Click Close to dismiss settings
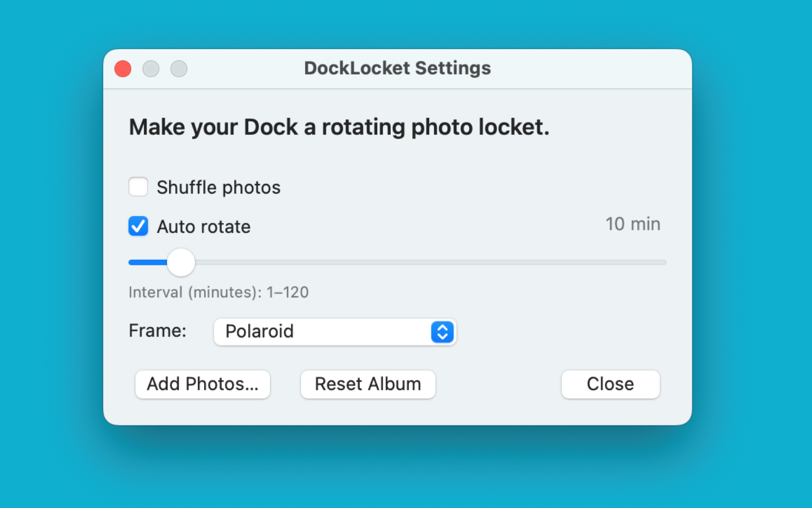812x508 pixels. click(611, 384)
